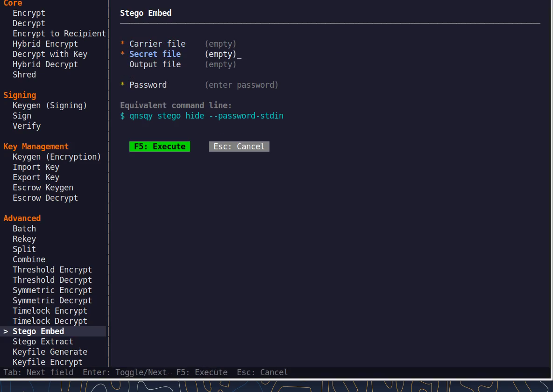
Task: Select Verify under Signing
Action: tap(27, 126)
